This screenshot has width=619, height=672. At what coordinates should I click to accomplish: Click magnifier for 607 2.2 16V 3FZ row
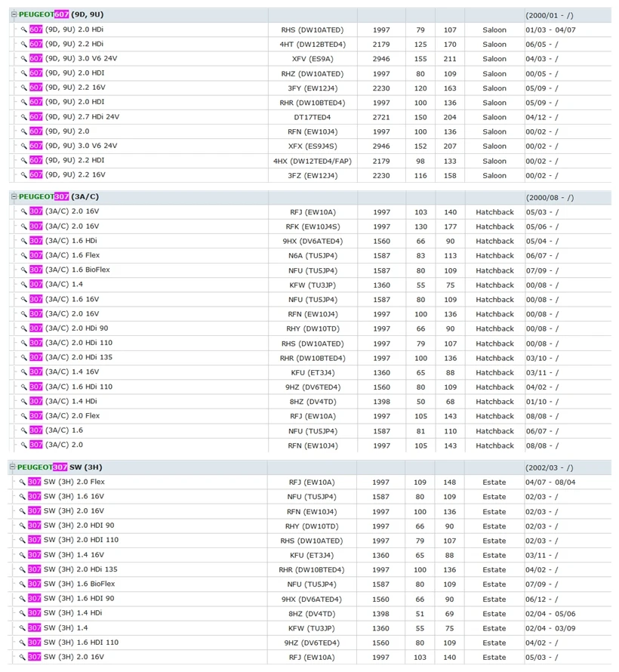coord(23,175)
